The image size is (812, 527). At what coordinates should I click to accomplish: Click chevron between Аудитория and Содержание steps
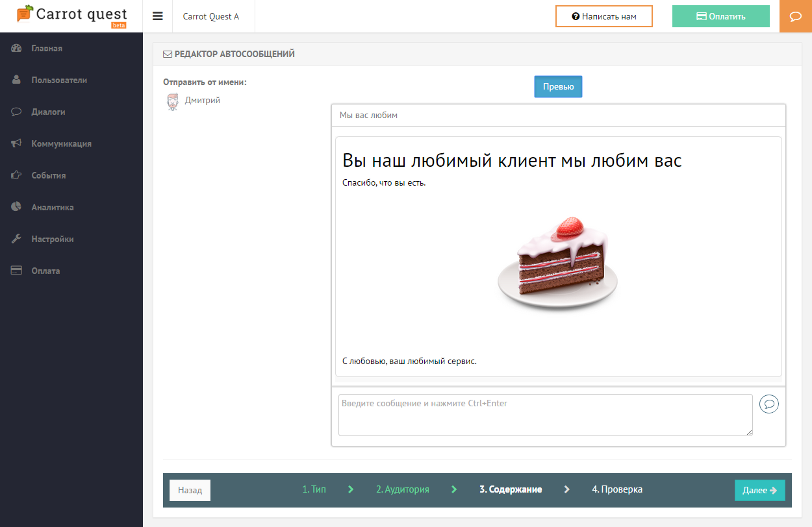(454, 489)
